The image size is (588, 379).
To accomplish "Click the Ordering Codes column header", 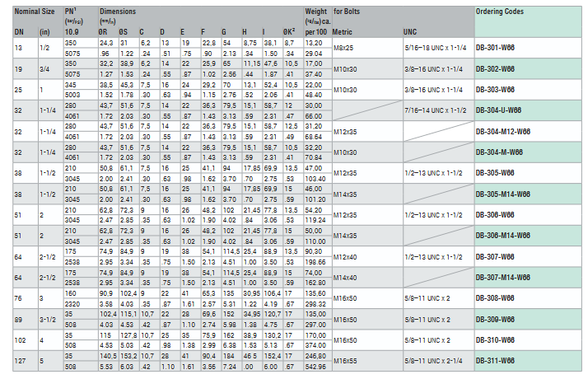I will pos(500,12).
